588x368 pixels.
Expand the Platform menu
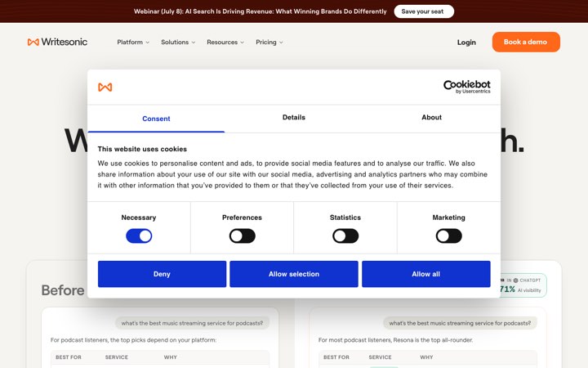point(133,42)
